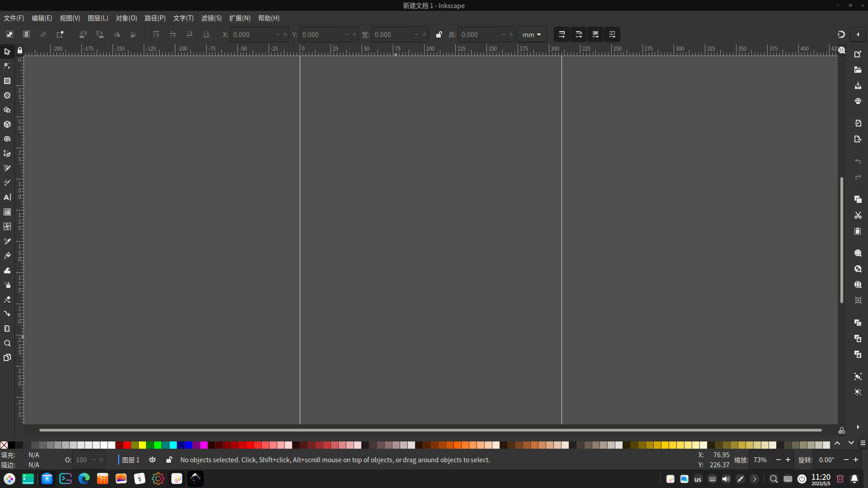Toggle width-height ratio lock
Image resolution: width=868 pixels, height=488 pixels.
[x=439, y=35]
